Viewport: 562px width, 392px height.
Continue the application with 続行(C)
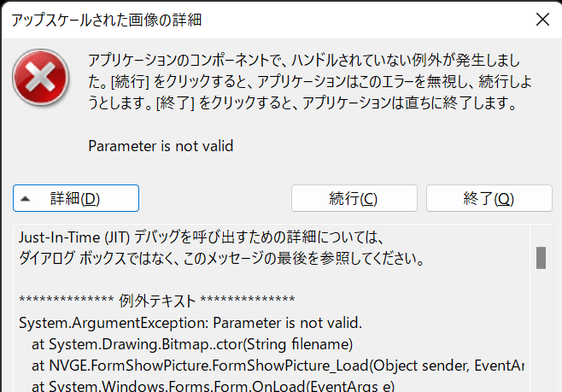[354, 198]
